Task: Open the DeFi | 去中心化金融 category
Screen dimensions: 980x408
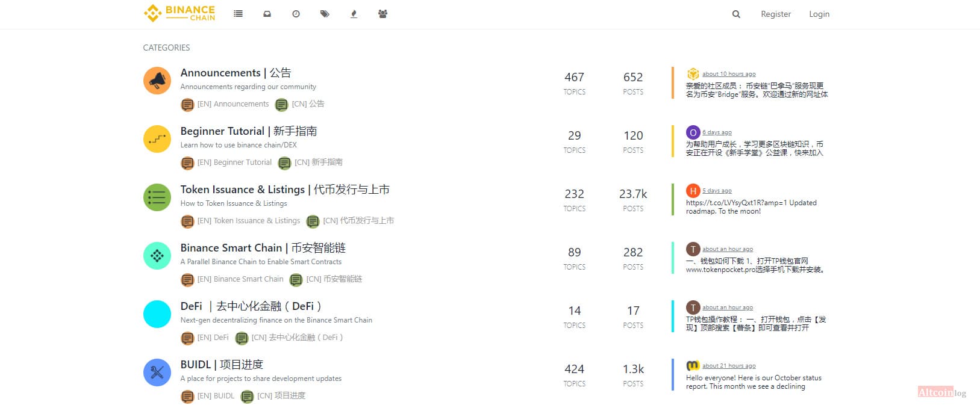Action: (x=251, y=306)
